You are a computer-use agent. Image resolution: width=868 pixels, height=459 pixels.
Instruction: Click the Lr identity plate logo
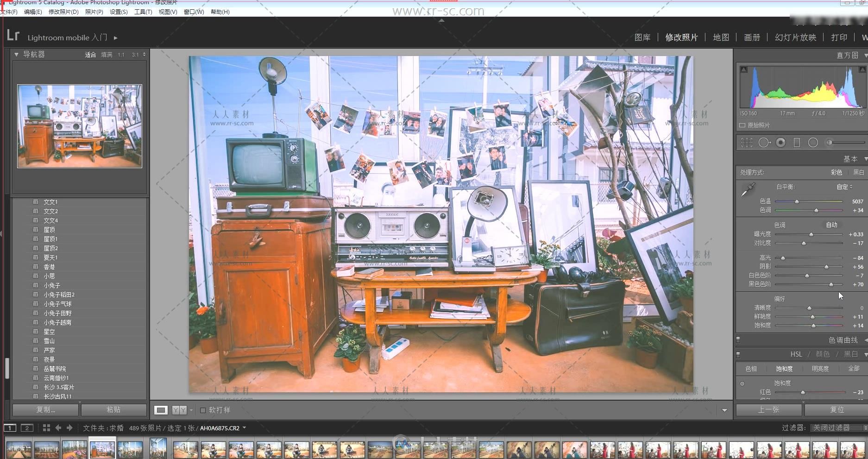click(13, 35)
